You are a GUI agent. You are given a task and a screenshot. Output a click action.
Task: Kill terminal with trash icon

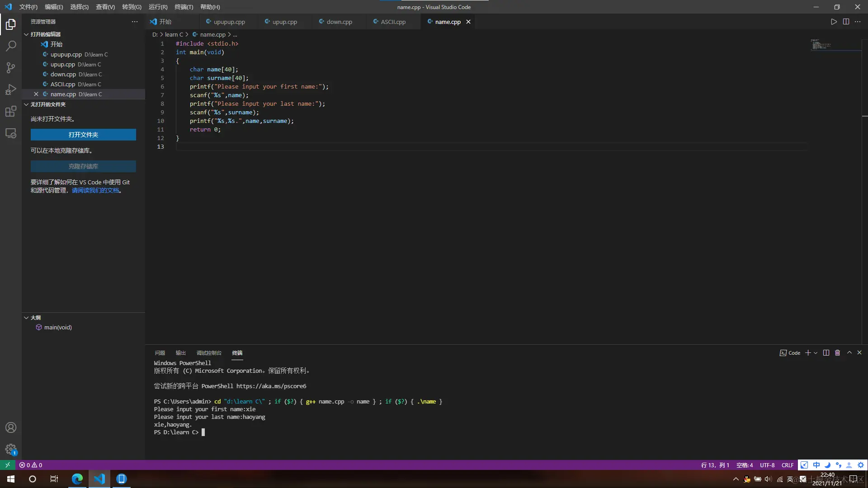pyautogui.click(x=837, y=353)
